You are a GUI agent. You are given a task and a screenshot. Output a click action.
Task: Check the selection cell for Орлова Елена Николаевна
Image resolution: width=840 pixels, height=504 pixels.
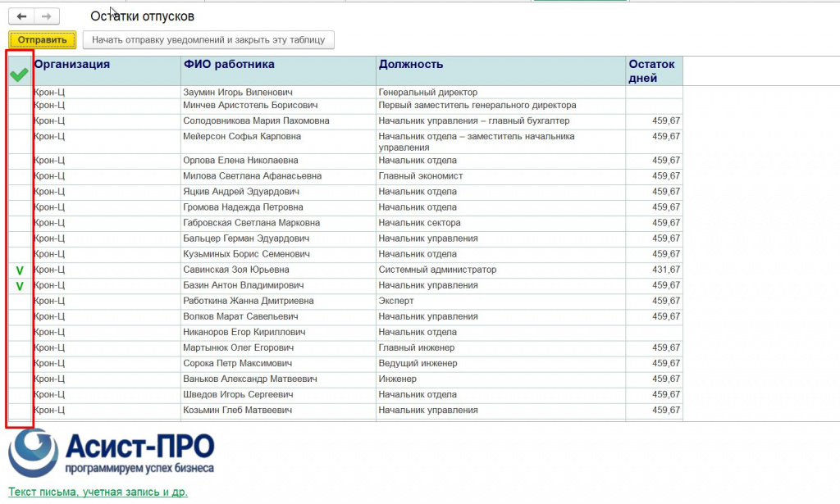pyautogui.click(x=21, y=161)
